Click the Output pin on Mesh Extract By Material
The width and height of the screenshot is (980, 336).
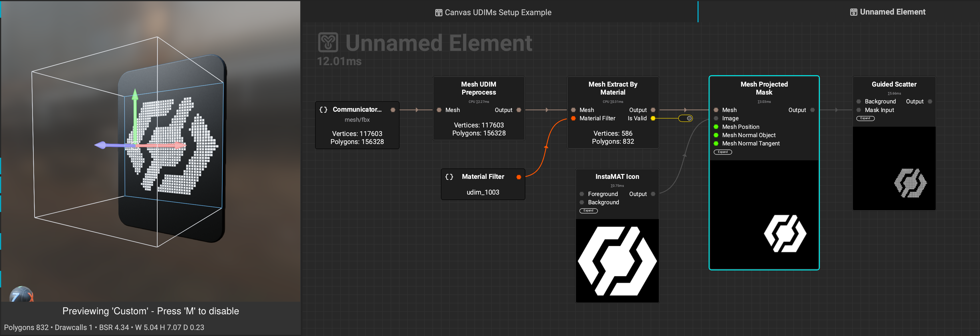pyautogui.click(x=653, y=110)
